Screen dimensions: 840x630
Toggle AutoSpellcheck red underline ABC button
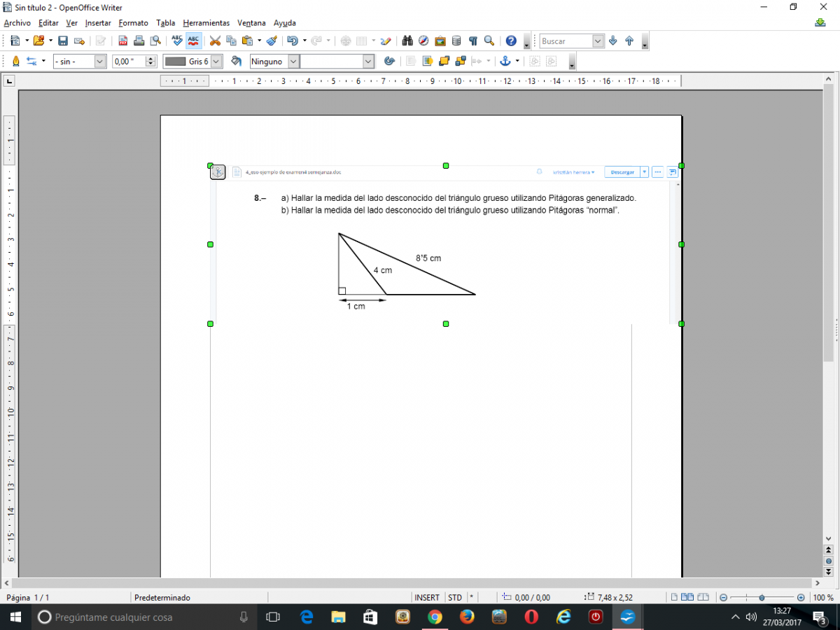[194, 41]
